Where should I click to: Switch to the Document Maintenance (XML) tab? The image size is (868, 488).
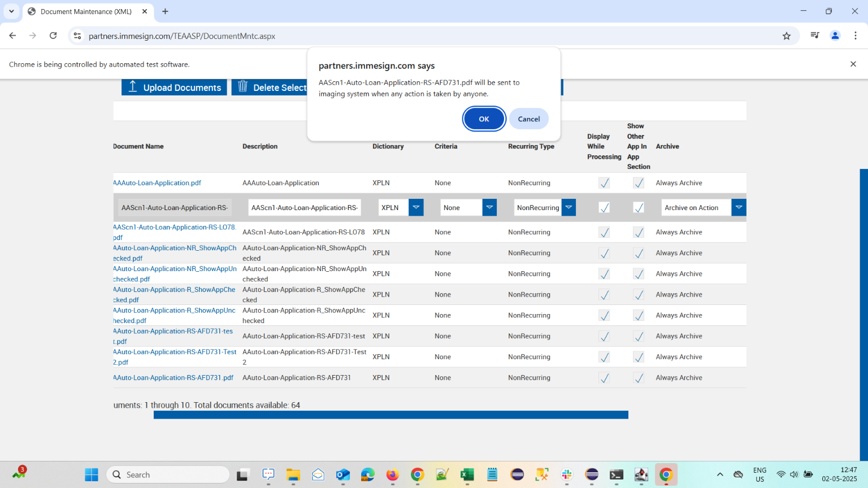pyautogui.click(x=86, y=11)
